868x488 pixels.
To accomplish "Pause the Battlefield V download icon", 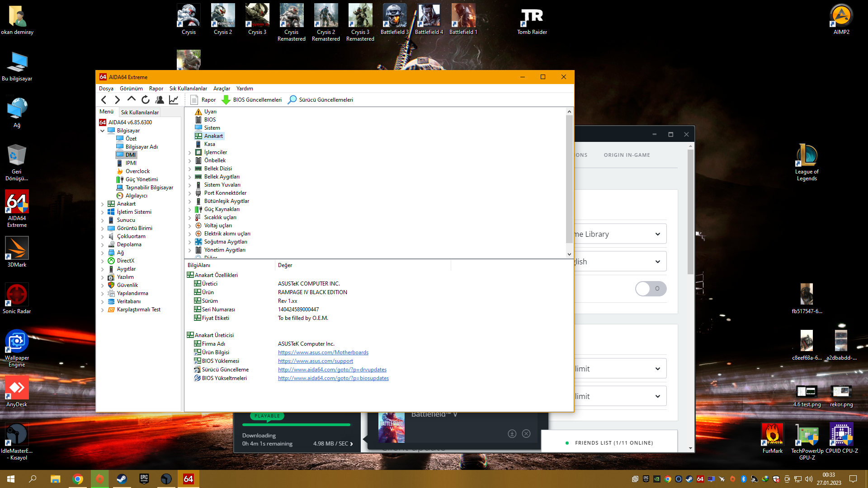I will (512, 434).
